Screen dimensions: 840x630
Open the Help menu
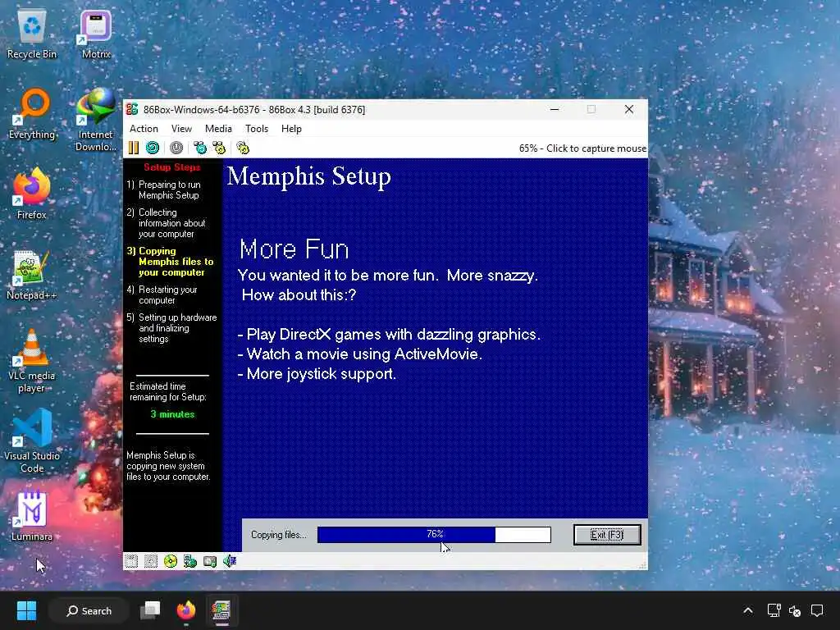291,129
